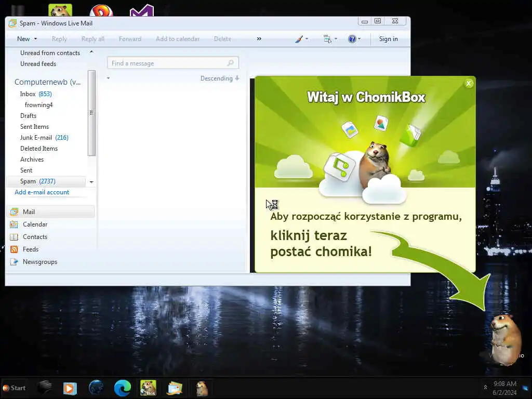This screenshot has width=532, height=399.
Task: Open the Sent Items folder
Action: (x=34, y=127)
